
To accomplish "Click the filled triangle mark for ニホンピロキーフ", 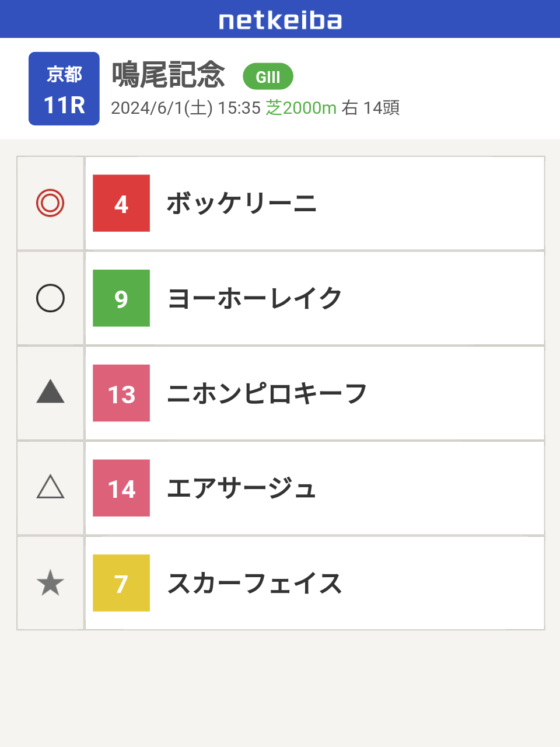I will pos(50,392).
